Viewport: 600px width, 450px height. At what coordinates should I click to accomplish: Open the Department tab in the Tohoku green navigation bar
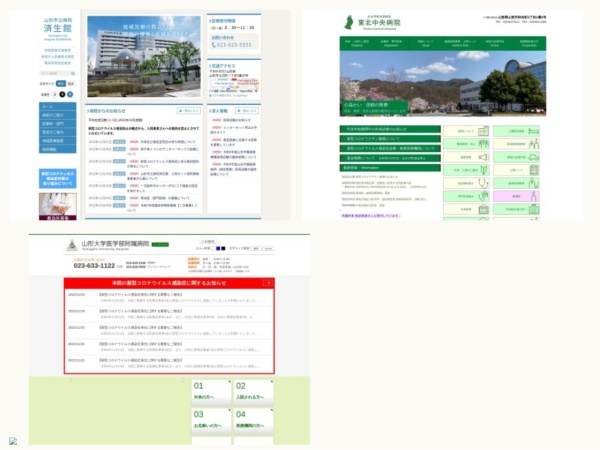click(x=391, y=43)
